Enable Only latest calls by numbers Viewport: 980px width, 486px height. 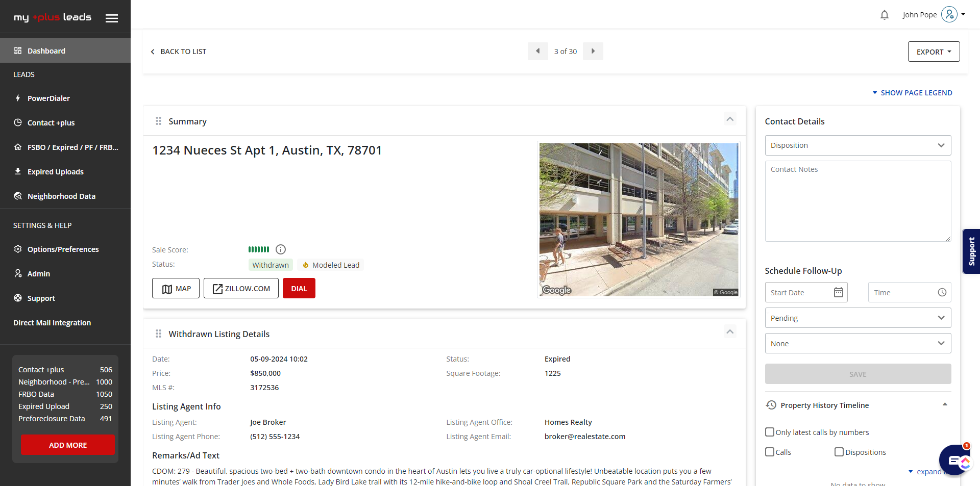click(x=770, y=432)
